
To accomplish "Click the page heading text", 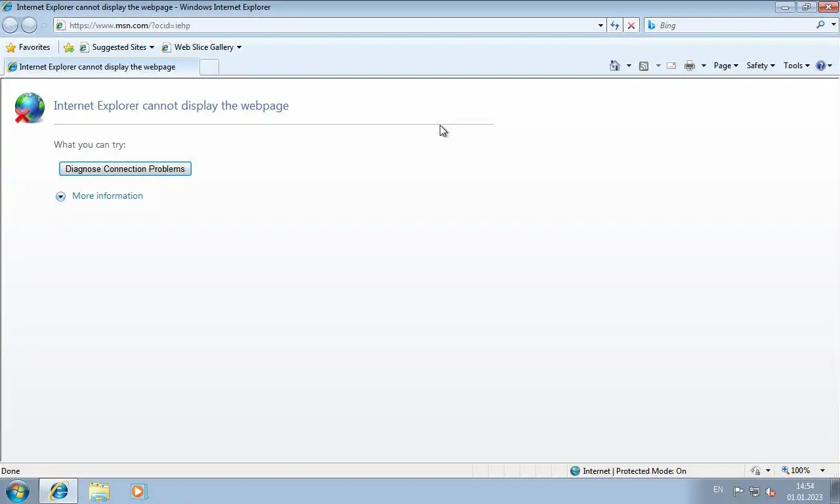I will [x=171, y=106].
